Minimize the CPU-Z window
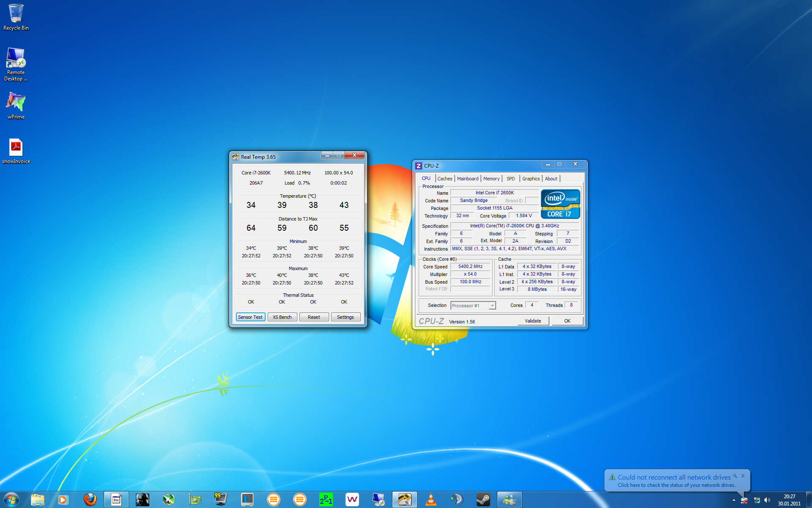This screenshot has height=508, width=812. pos(548,164)
